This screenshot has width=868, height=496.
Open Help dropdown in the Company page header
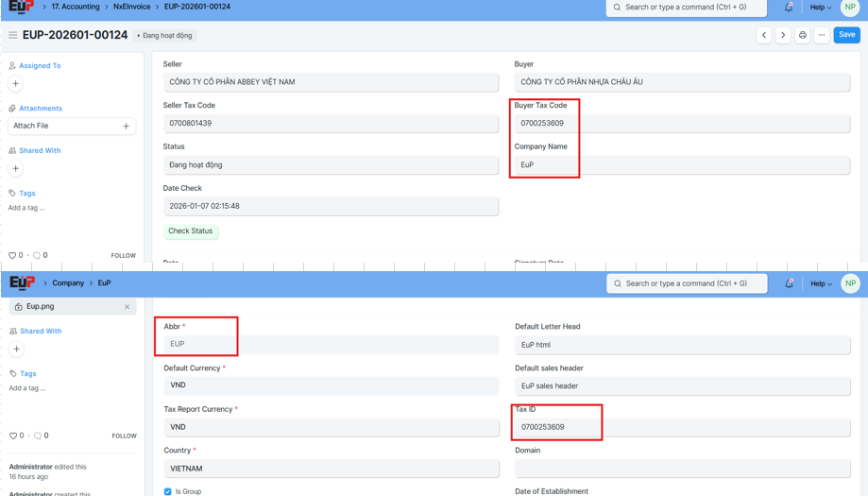click(x=820, y=283)
